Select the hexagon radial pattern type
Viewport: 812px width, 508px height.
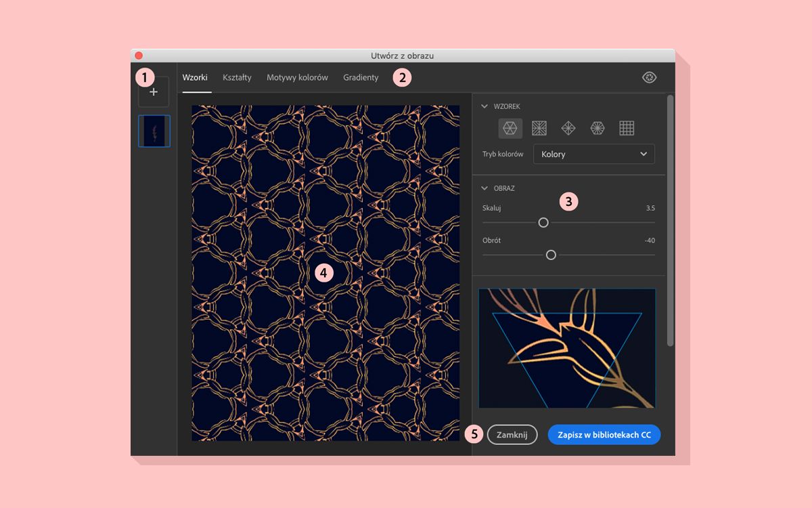point(597,128)
